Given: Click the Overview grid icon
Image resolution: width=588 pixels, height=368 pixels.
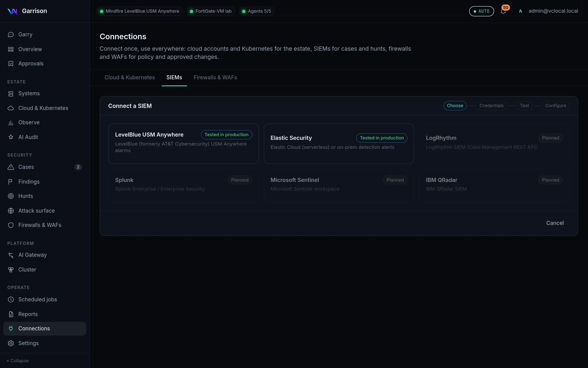Looking at the screenshot, I should pos(11,49).
